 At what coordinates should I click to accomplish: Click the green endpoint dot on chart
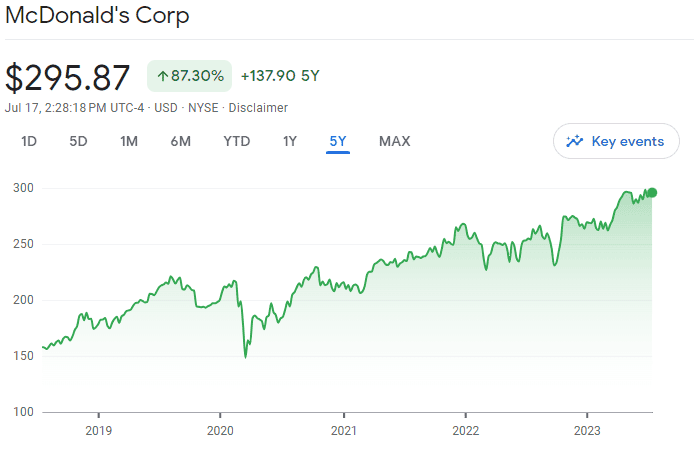coord(652,193)
